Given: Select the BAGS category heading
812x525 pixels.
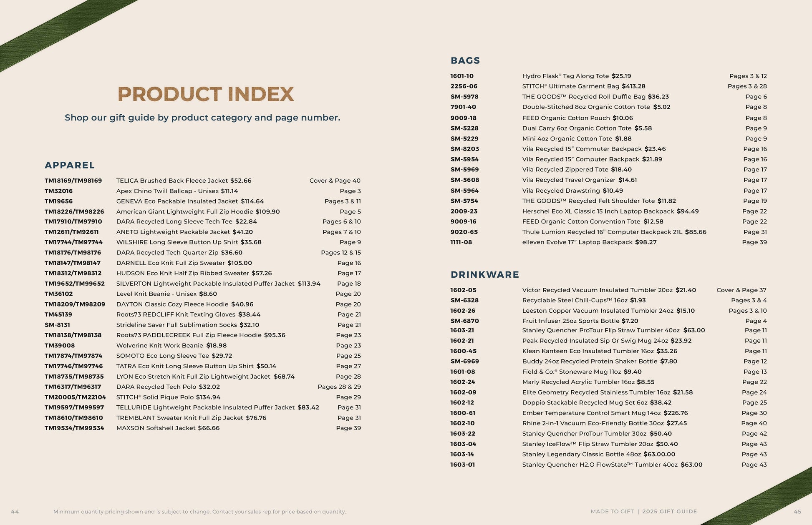Looking at the screenshot, I should pos(465,60).
